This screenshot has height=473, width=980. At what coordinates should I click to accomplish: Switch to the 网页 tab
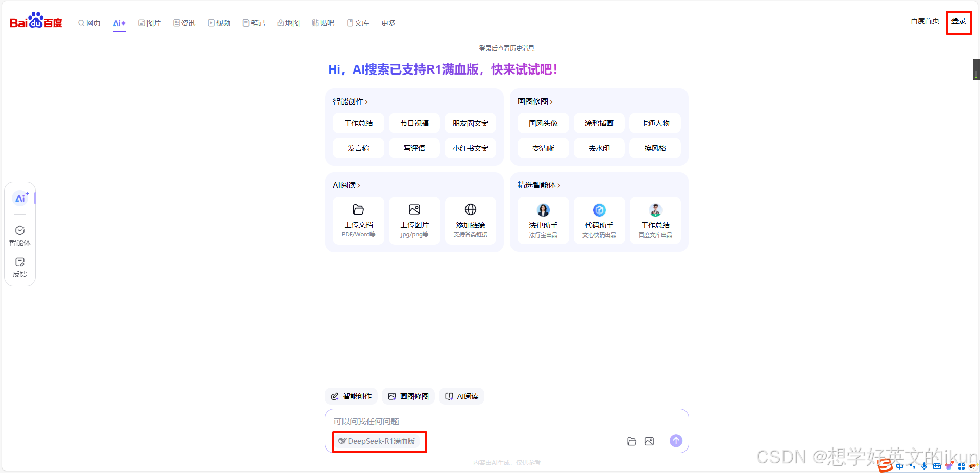click(x=89, y=23)
